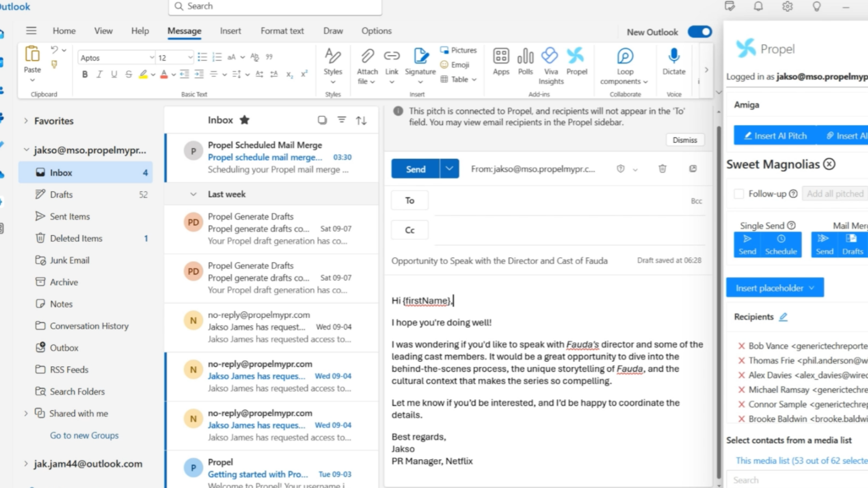Click the Attach file paperclip icon
The width and height of the screenshot is (868, 488).
[367, 56]
